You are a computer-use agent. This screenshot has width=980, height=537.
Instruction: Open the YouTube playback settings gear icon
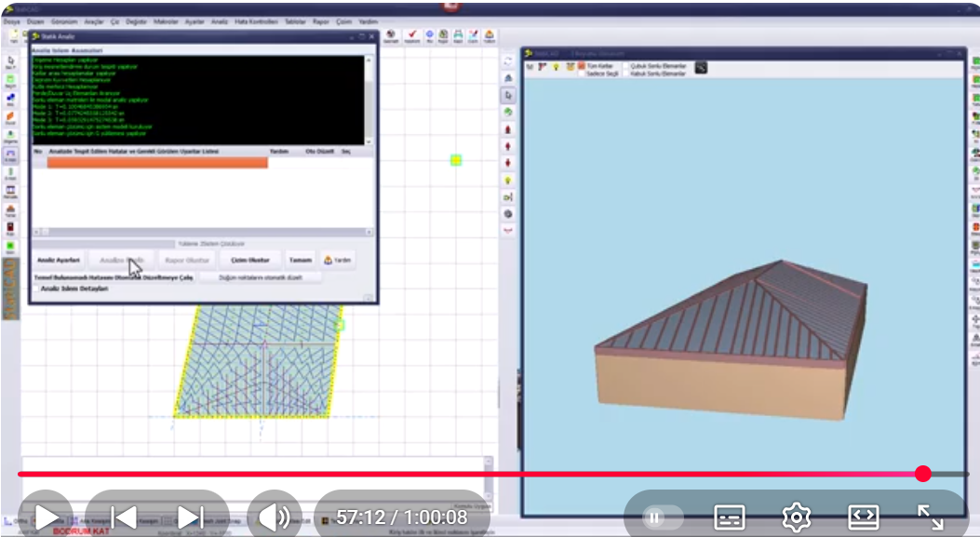(x=799, y=515)
